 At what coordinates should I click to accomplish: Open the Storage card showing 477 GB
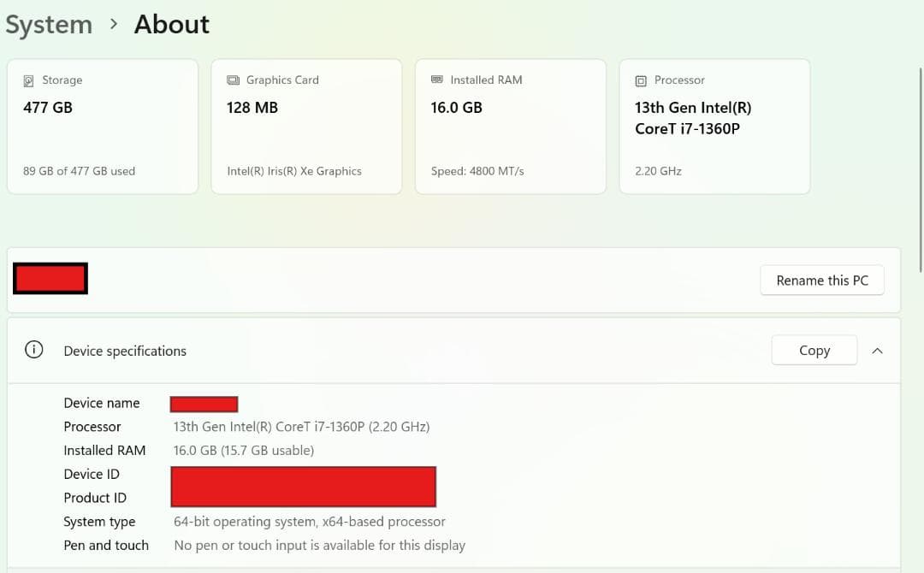tap(103, 127)
